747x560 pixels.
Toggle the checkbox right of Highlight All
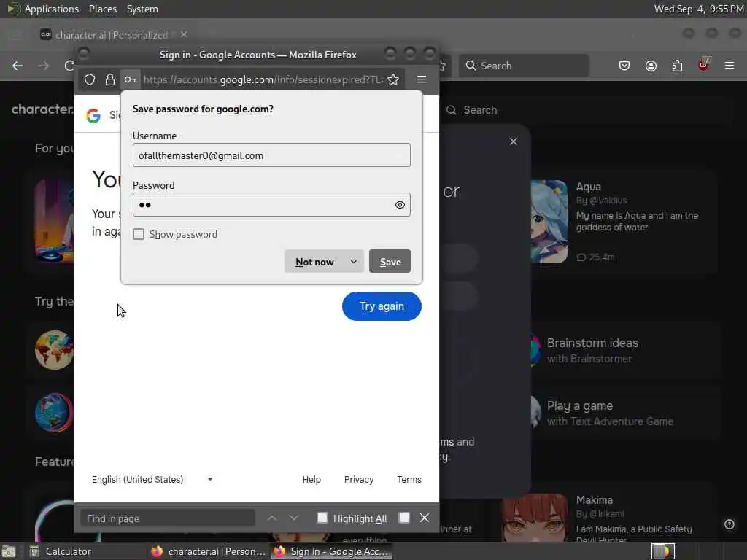pyautogui.click(x=404, y=518)
